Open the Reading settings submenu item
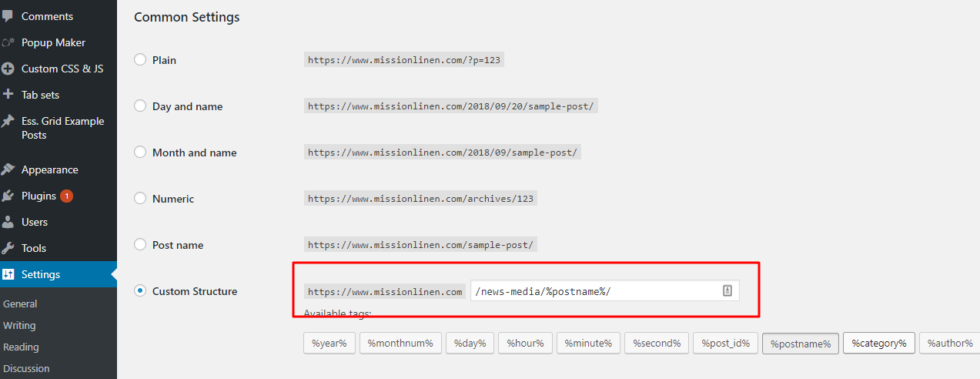Viewport: 980px width, 379px height. (21, 347)
